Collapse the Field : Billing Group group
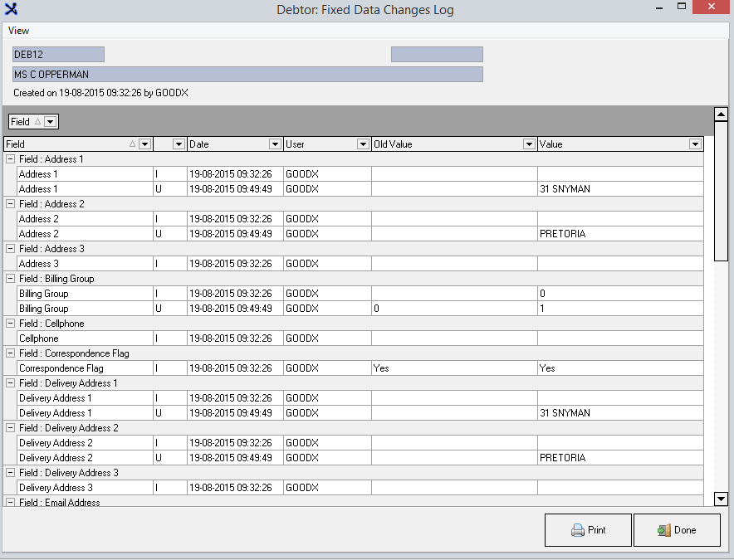 tap(10, 279)
